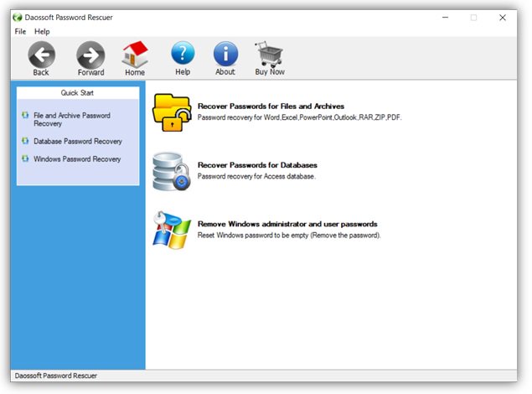This screenshot has height=394, width=532.
Task: Open Help with the blue question mark icon
Action: [x=183, y=54]
